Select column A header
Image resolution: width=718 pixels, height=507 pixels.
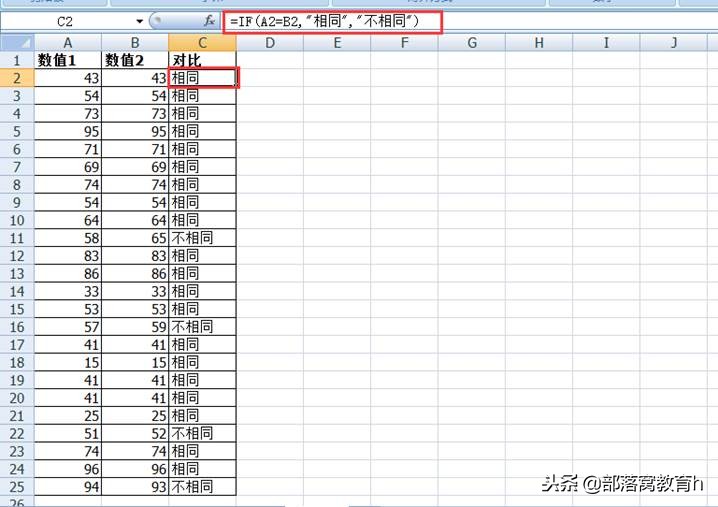click(x=68, y=43)
